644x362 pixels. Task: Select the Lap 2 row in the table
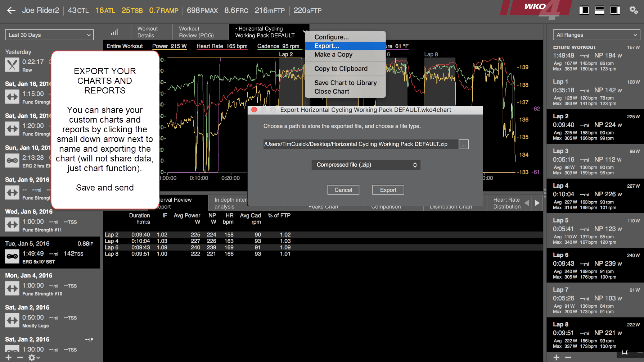323,235
